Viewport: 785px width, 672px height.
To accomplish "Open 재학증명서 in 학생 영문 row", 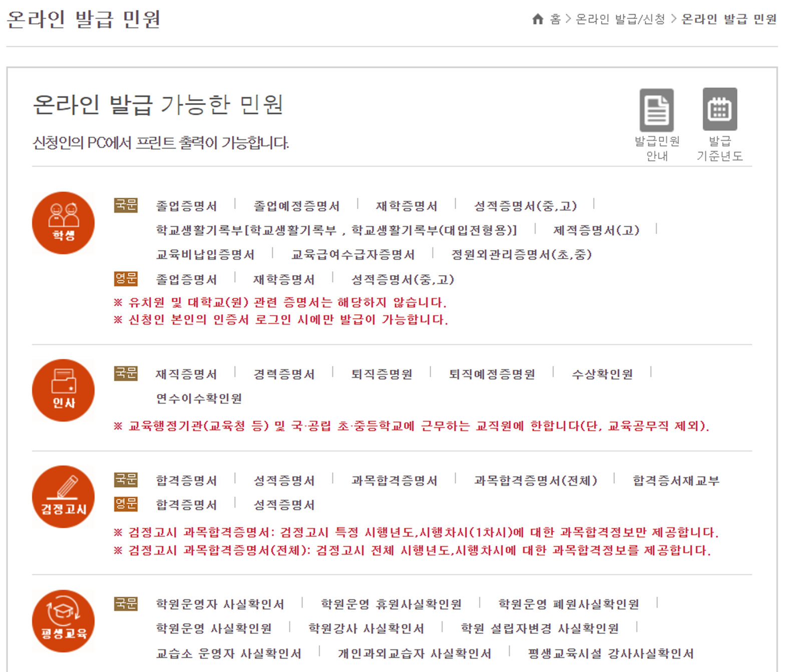I will pyautogui.click(x=284, y=280).
